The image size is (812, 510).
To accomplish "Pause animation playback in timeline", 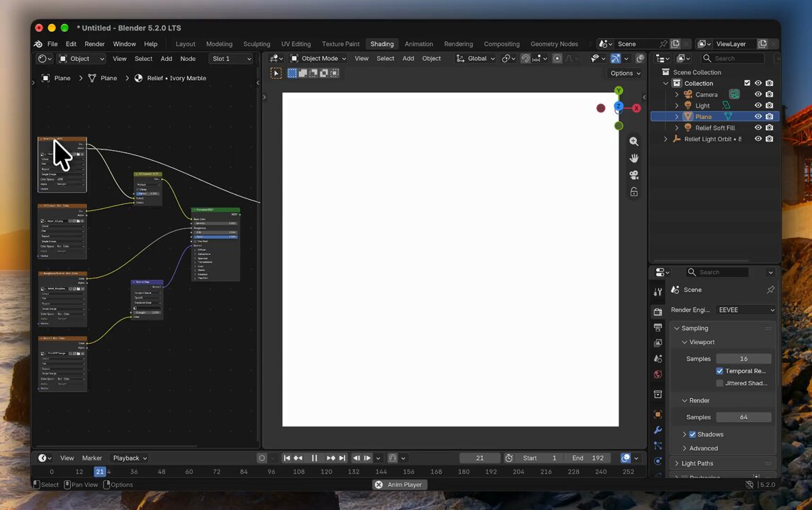I will [x=315, y=458].
